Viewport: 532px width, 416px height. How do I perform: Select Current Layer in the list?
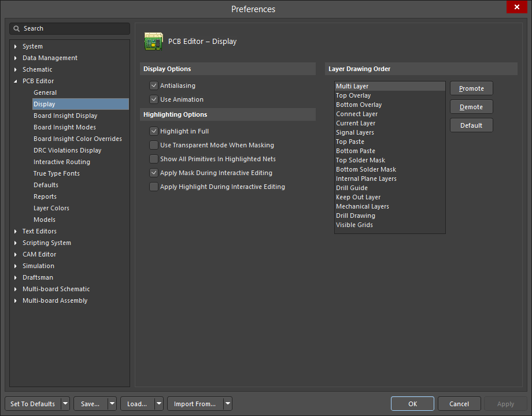[x=390, y=123]
